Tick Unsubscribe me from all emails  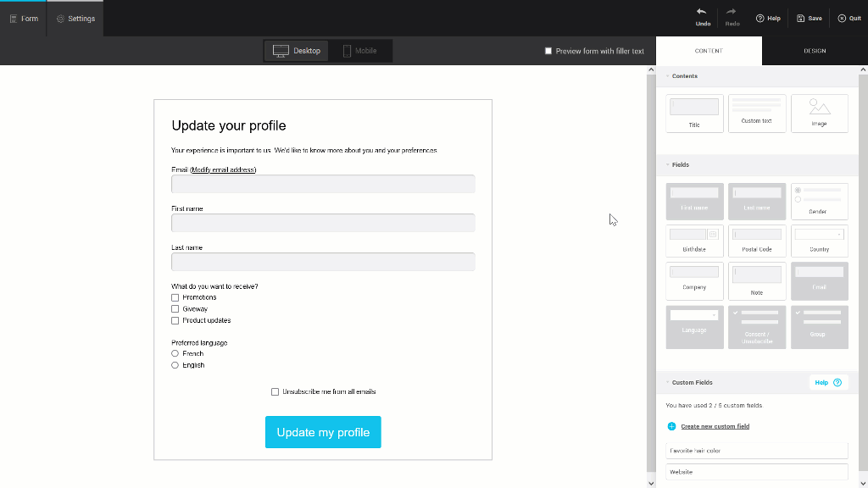coord(275,391)
